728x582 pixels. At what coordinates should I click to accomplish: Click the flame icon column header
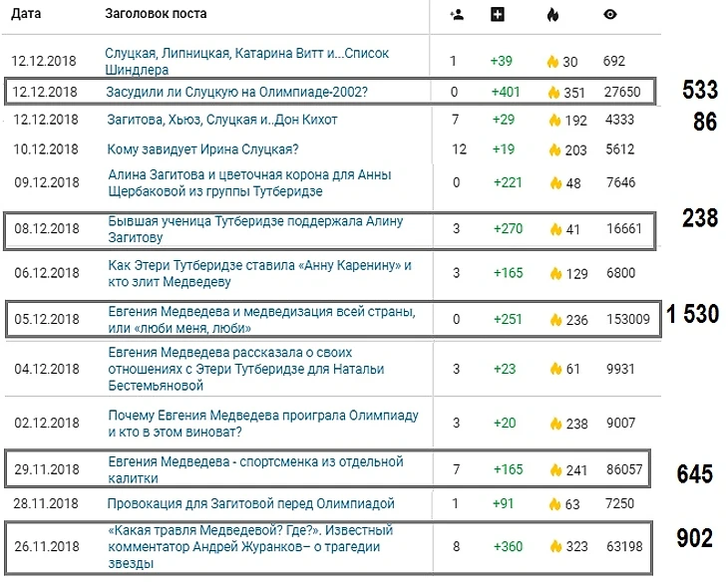click(553, 15)
